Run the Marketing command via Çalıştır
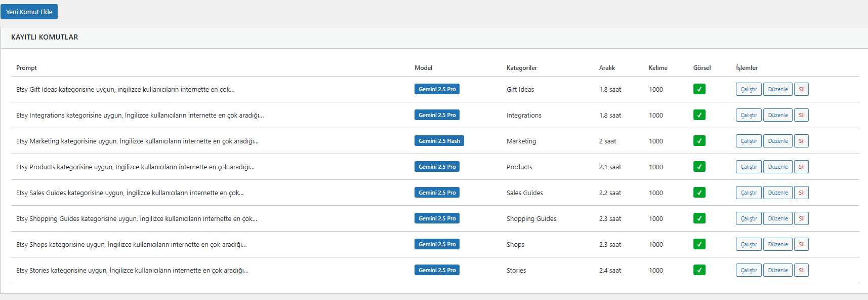 click(x=749, y=141)
